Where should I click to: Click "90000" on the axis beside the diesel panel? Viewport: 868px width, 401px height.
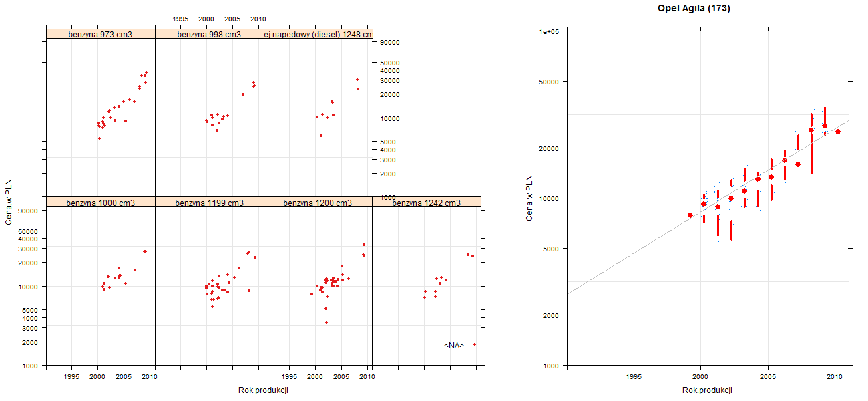pos(389,43)
